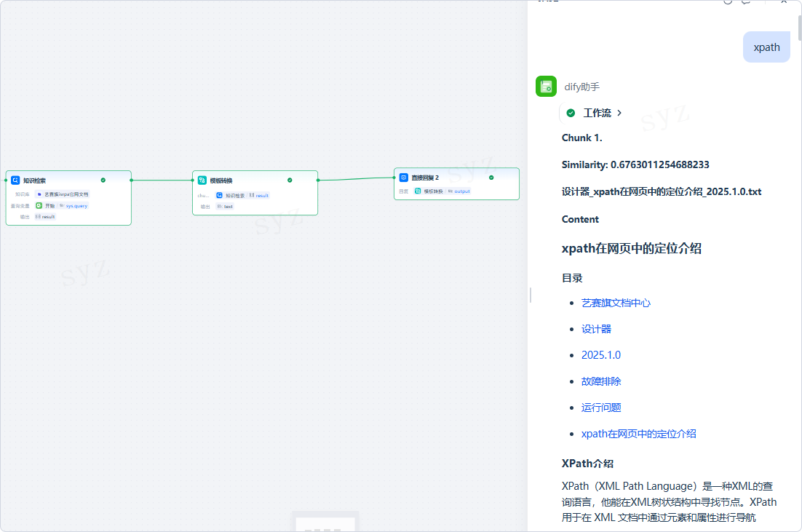802x532 pixels.
Task: Click the sys.query variable tag
Action: pos(74,206)
